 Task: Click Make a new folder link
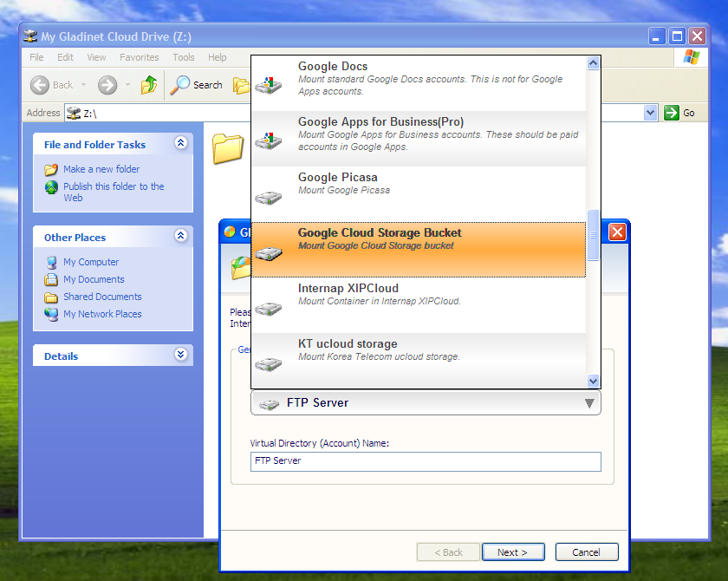(x=101, y=169)
